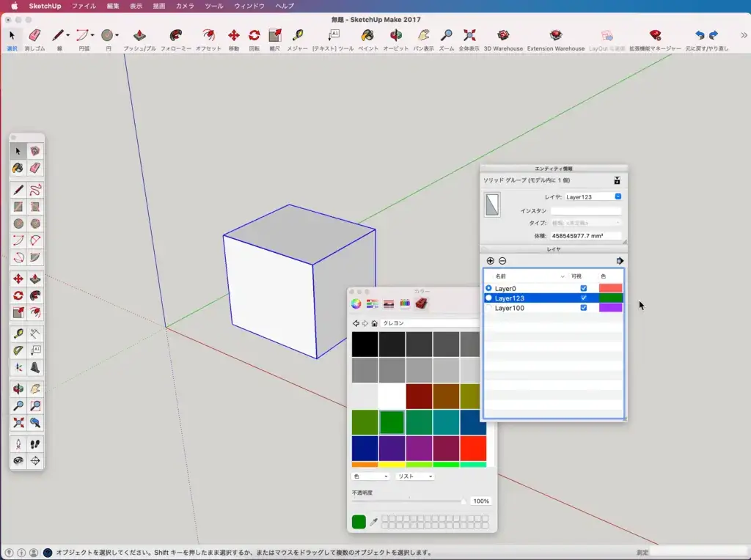Open the crayon pencils tab in カラー panel

pos(405,303)
